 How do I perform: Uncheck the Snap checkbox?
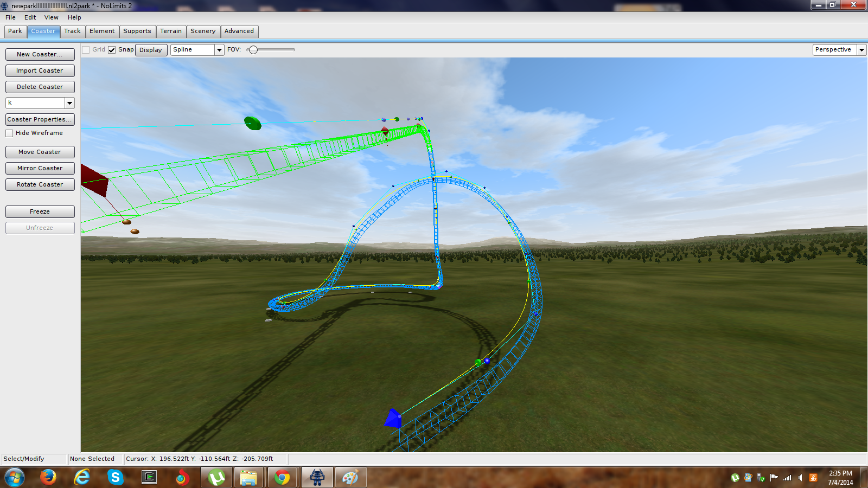112,50
